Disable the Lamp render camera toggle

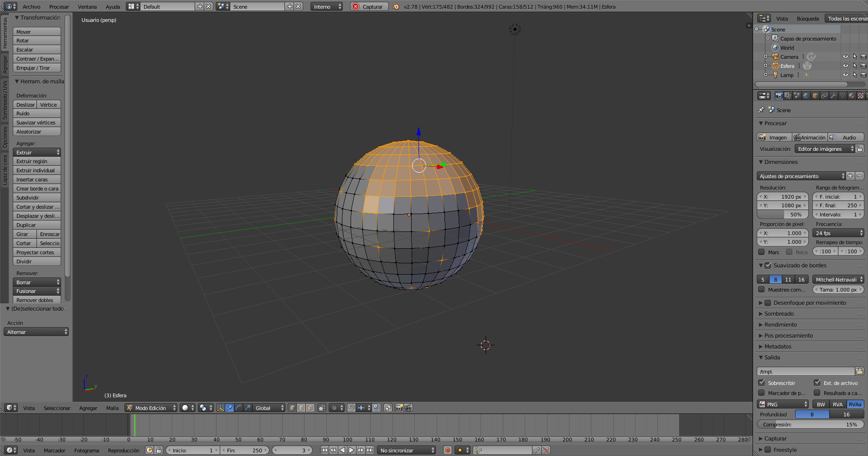pos(863,75)
